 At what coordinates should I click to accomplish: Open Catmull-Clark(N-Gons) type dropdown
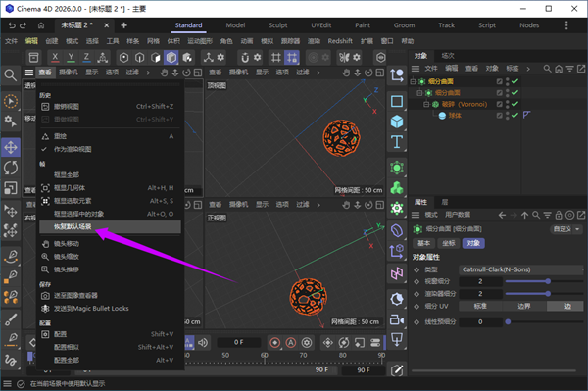click(521, 269)
